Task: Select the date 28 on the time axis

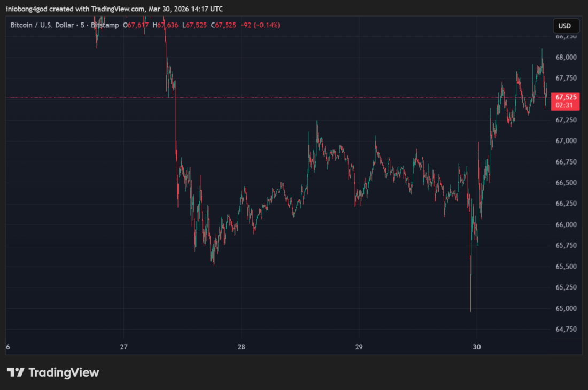Action: [242, 347]
